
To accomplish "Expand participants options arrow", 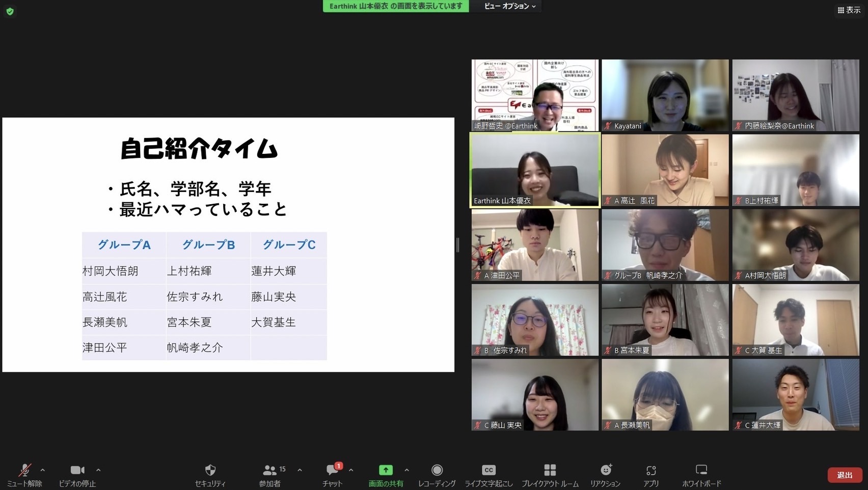I will [300, 470].
